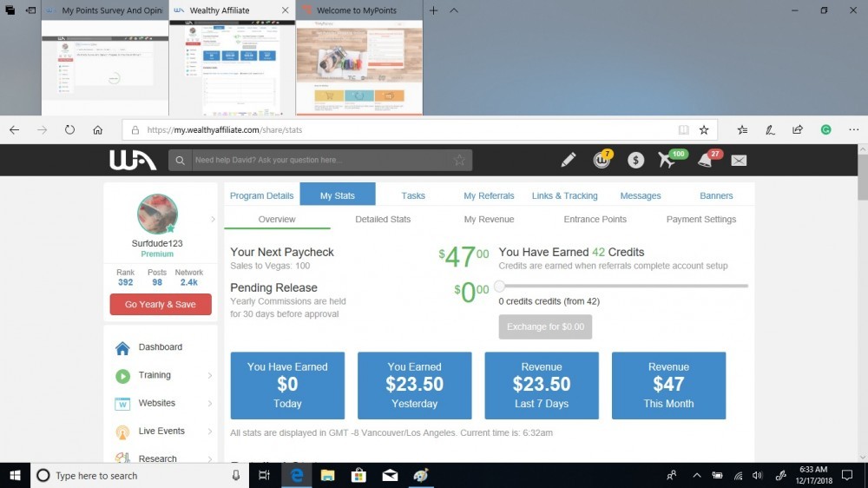The height and width of the screenshot is (488, 868).
Task: Click the Wealthy Affiliate WA logo
Action: click(x=133, y=160)
